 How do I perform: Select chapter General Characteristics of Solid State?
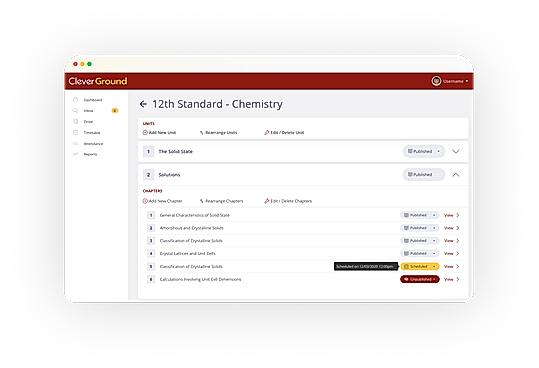point(195,215)
